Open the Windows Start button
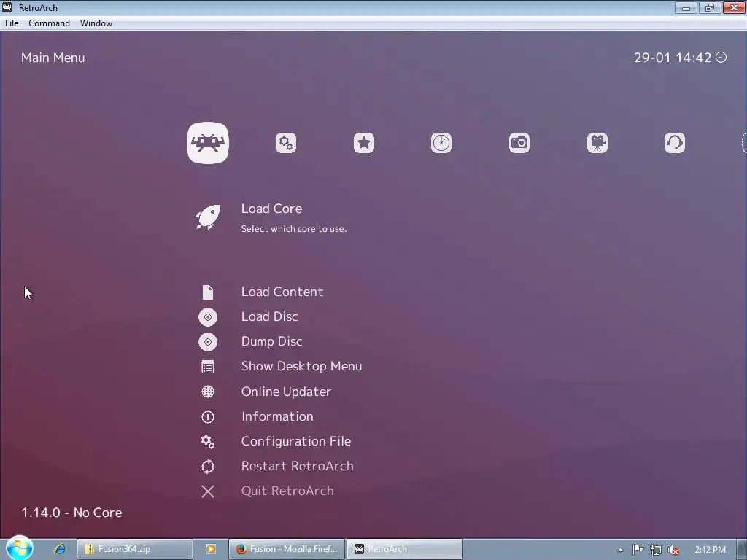This screenshot has height=560, width=747. [x=20, y=548]
